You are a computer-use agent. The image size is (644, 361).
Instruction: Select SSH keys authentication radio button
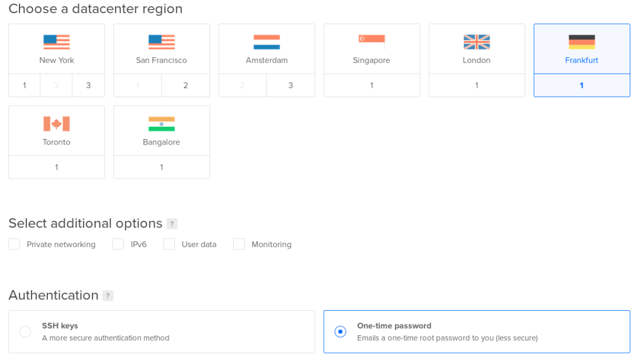[x=25, y=331]
